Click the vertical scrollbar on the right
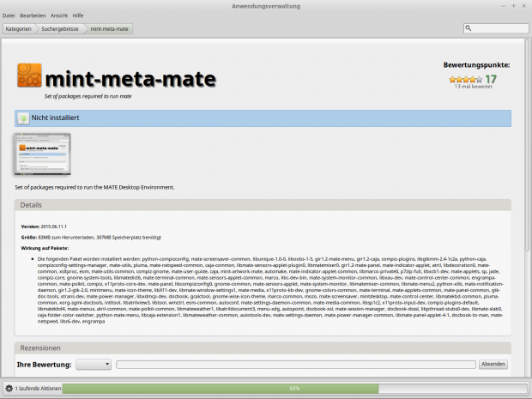Image resolution: width=532 pixels, height=399 pixels. (x=528, y=146)
